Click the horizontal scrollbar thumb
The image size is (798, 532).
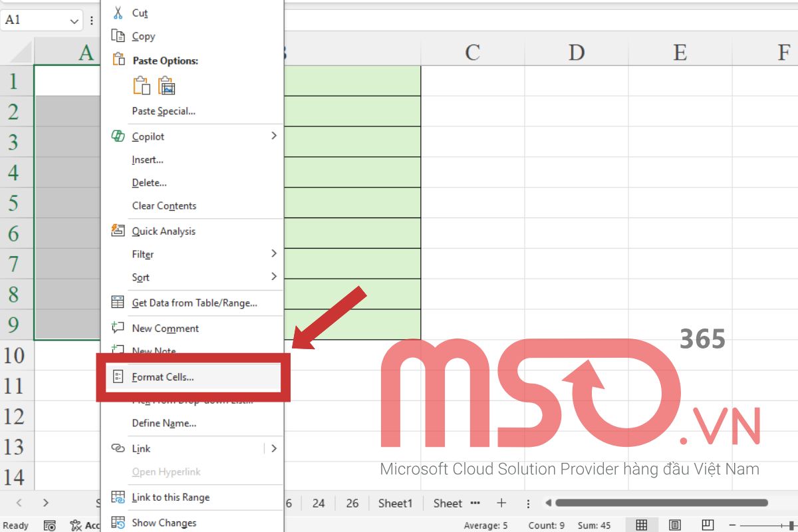point(662,503)
